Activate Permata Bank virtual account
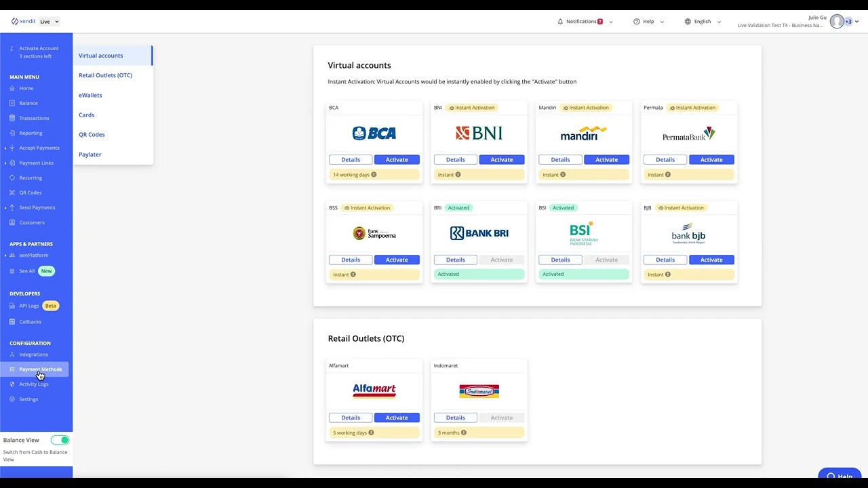 coord(711,159)
